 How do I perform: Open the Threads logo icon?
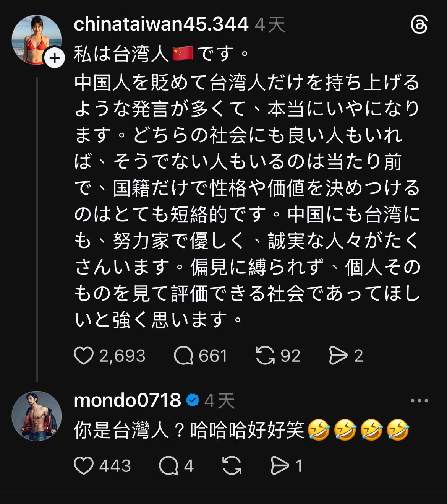[419, 25]
